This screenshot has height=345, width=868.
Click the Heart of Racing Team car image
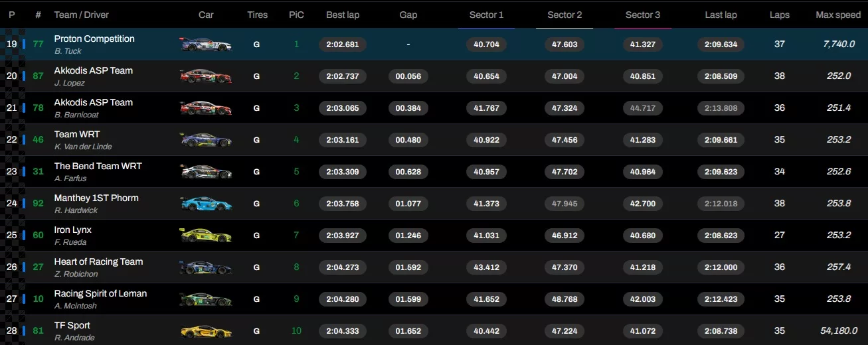pyautogui.click(x=206, y=267)
